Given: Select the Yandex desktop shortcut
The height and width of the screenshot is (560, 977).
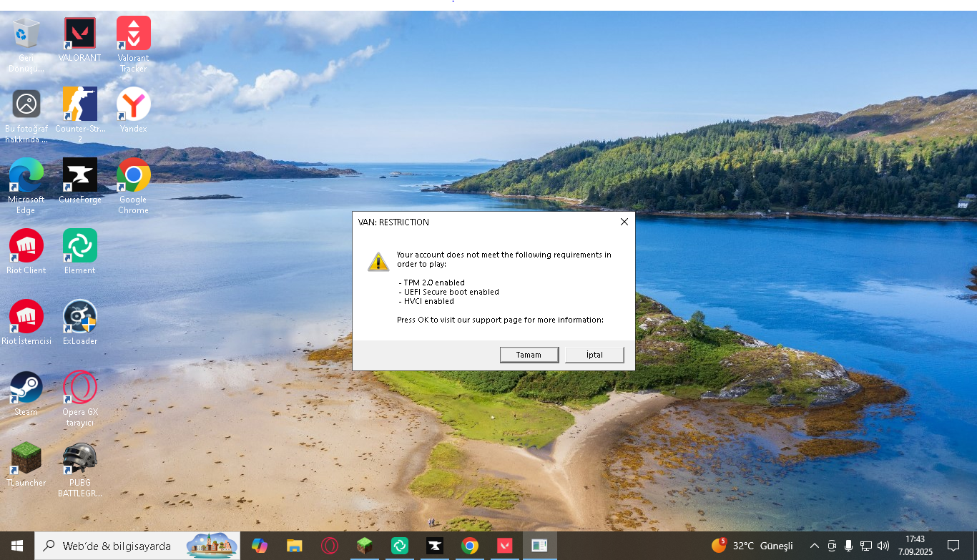Looking at the screenshot, I should coord(134,111).
